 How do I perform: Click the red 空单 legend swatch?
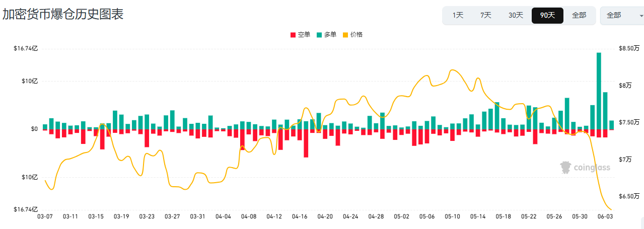(293, 35)
